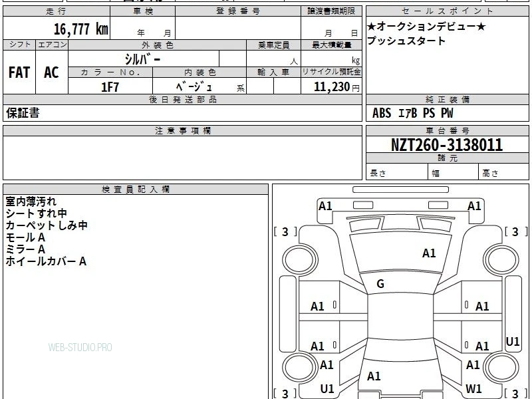The image size is (532, 399).
Task: Select the "W1" damage mark on the car diagram
Action: click(473, 388)
